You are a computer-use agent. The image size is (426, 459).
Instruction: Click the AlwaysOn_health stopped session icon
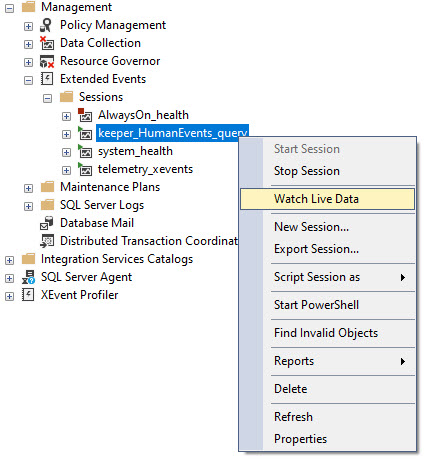(85, 115)
